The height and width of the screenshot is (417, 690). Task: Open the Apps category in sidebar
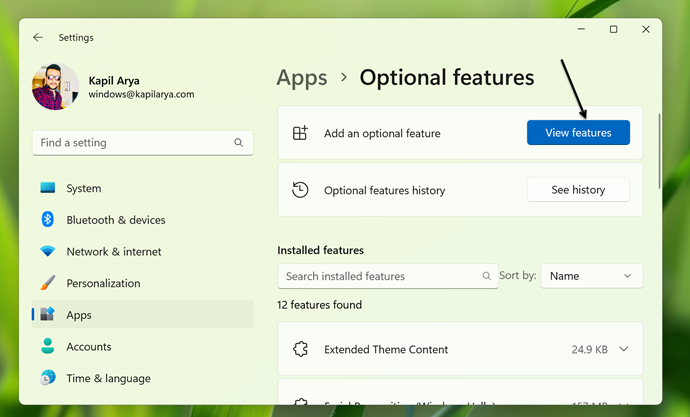[x=79, y=315]
